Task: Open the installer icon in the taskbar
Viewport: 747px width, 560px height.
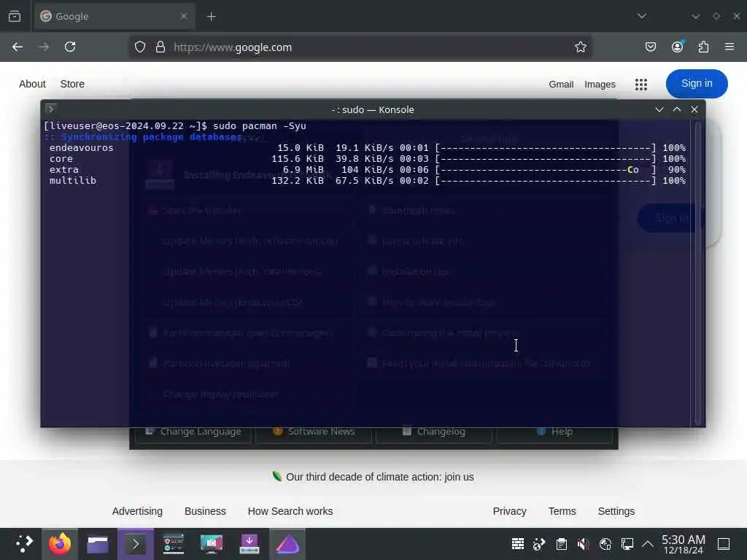Action: tap(249, 544)
